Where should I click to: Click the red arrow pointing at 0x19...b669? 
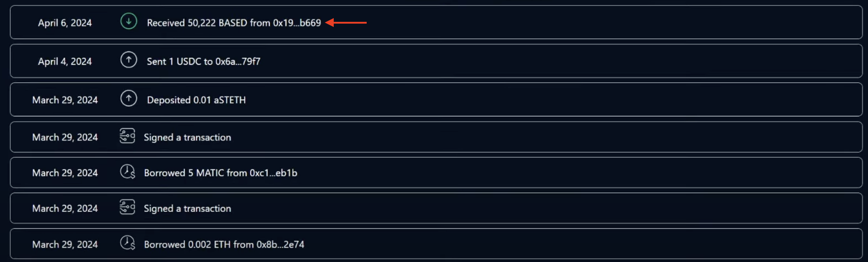click(x=346, y=23)
